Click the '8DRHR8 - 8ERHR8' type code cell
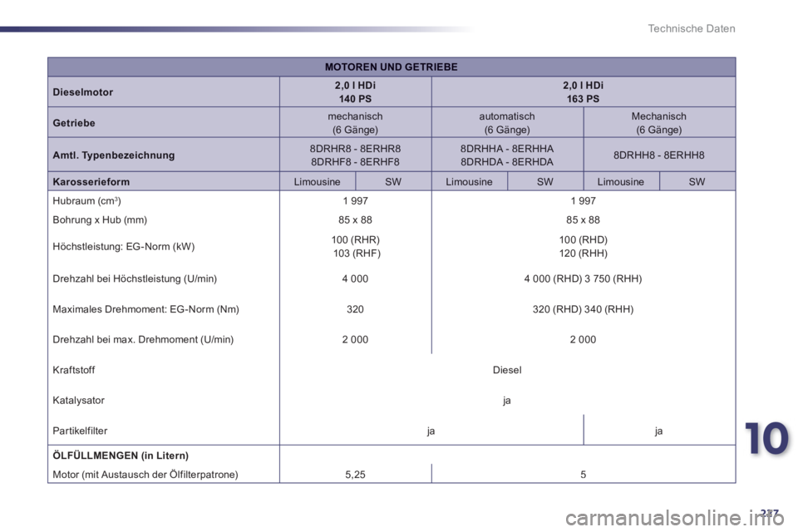798x532 pixels. (x=355, y=149)
